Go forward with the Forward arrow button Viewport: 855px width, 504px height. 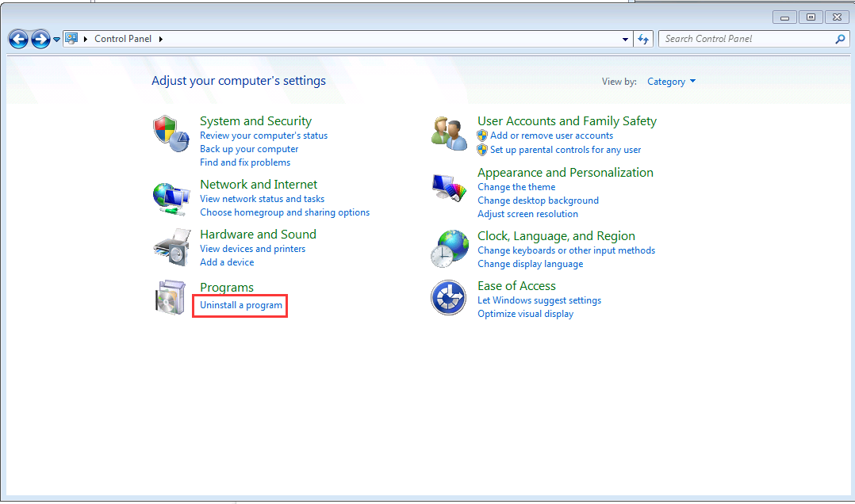pyautogui.click(x=40, y=40)
